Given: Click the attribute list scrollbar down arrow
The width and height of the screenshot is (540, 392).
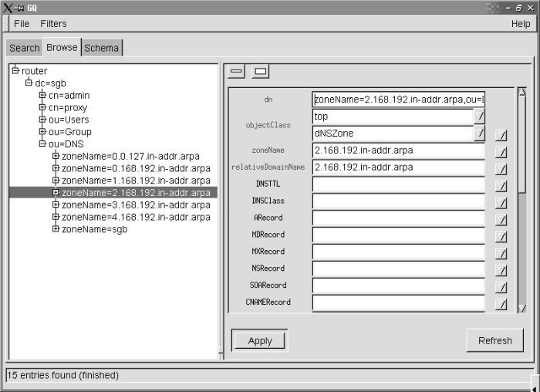Looking at the screenshot, I should click(x=522, y=307).
